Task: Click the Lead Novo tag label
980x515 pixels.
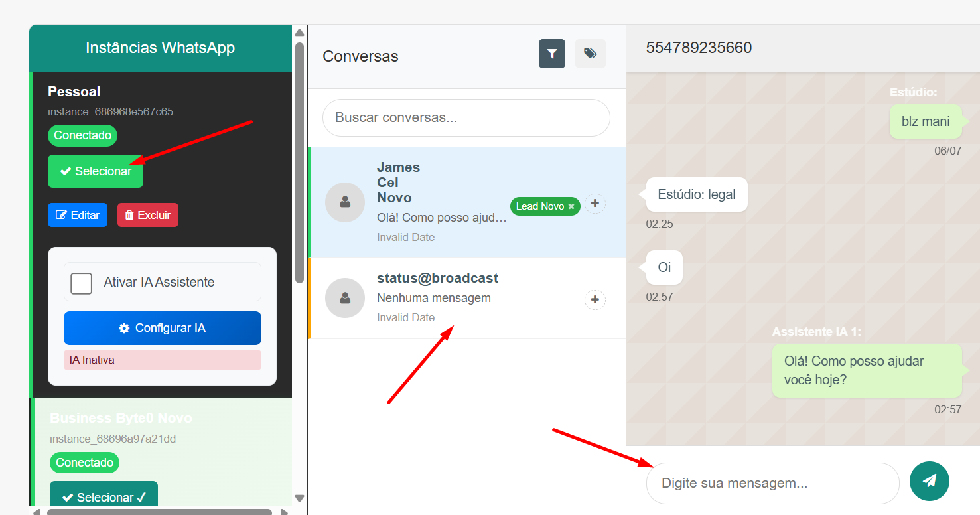Action: click(539, 206)
